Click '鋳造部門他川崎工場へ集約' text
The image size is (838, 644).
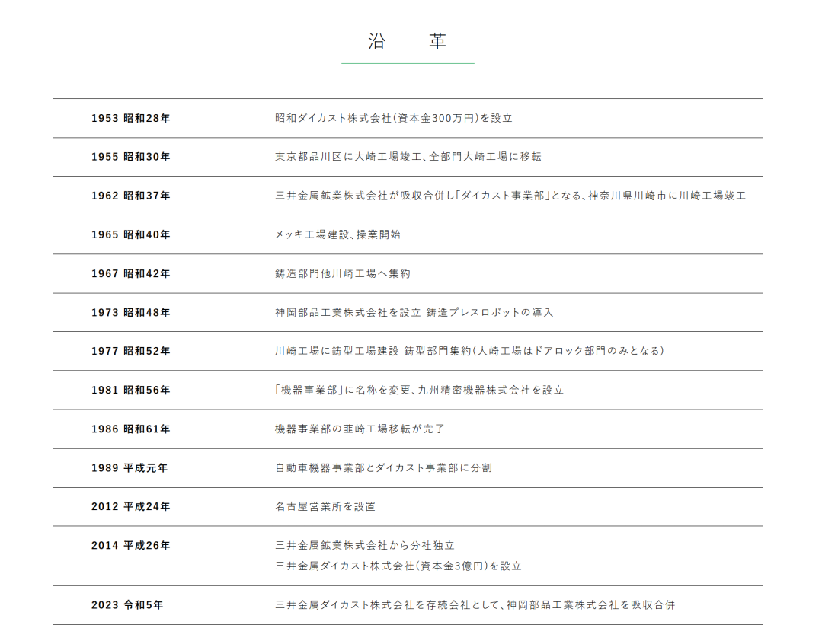(x=343, y=274)
